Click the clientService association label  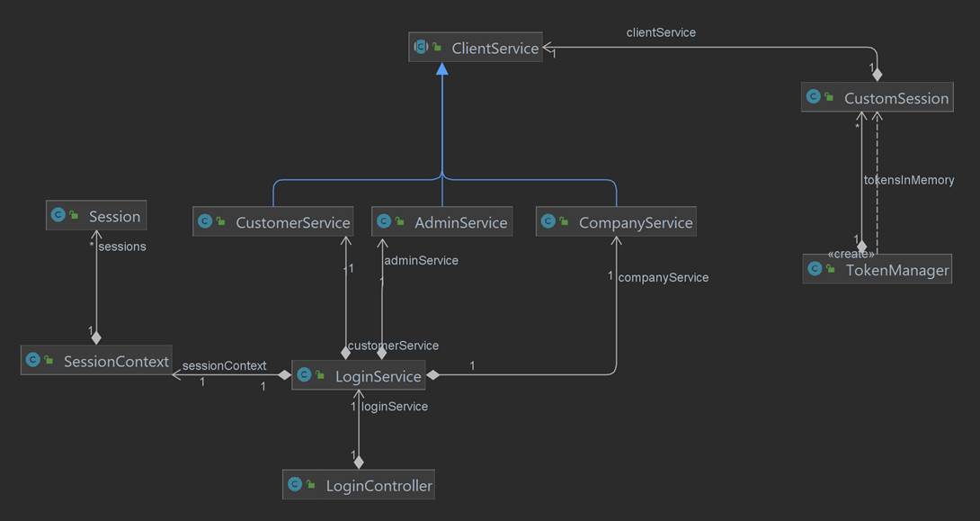661,32
